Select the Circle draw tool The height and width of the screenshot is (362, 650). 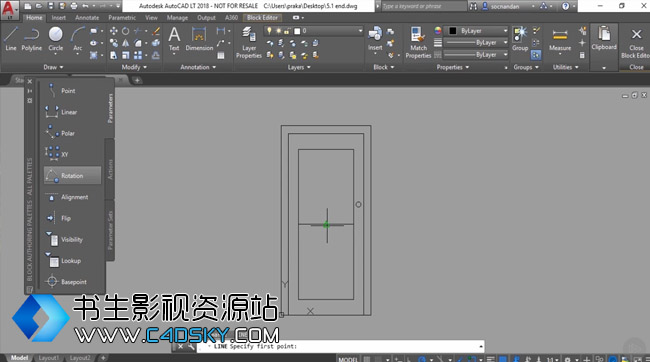click(x=56, y=39)
